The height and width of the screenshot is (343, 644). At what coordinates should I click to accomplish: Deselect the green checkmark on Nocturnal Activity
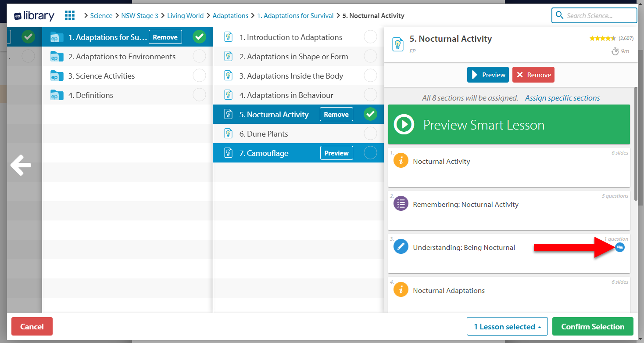370,115
